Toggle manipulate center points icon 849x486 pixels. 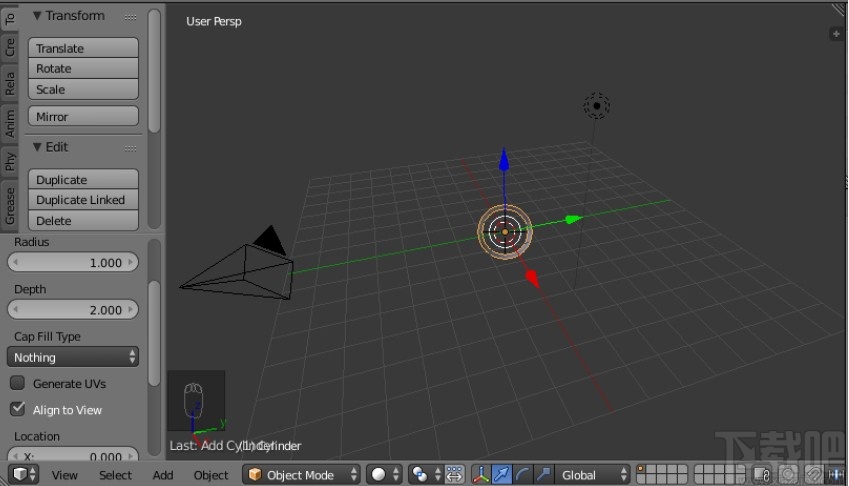click(x=454, y=475)
